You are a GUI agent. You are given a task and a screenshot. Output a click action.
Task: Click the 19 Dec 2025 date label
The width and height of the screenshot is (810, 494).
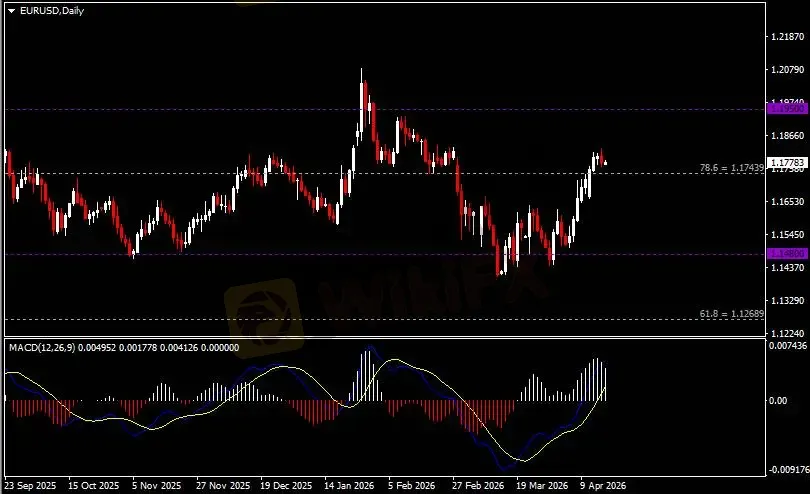pos(286,486)
